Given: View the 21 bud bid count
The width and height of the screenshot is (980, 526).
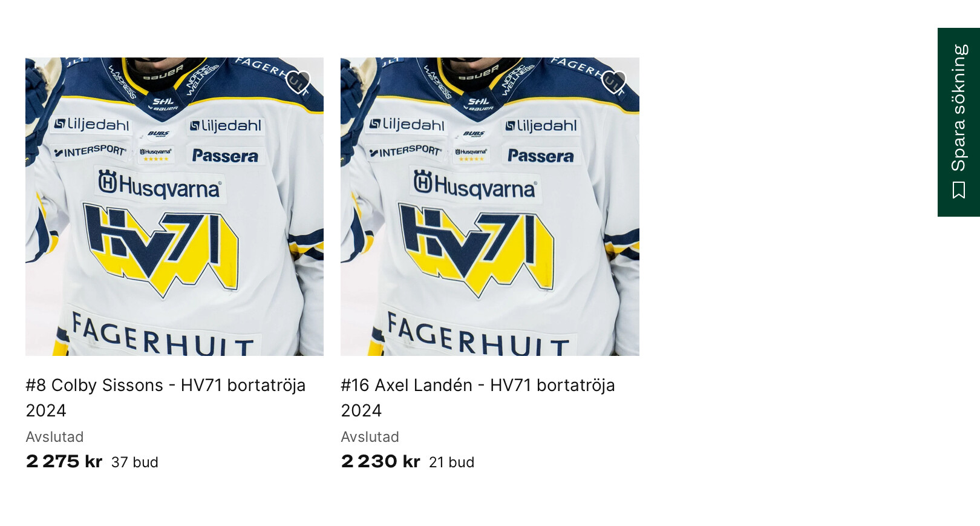Looking at the screenshot, I should tap(452, 462).
